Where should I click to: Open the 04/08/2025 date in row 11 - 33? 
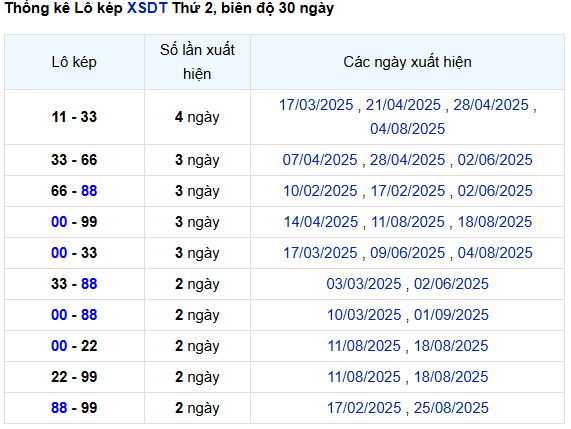click(x=407, y=129)
